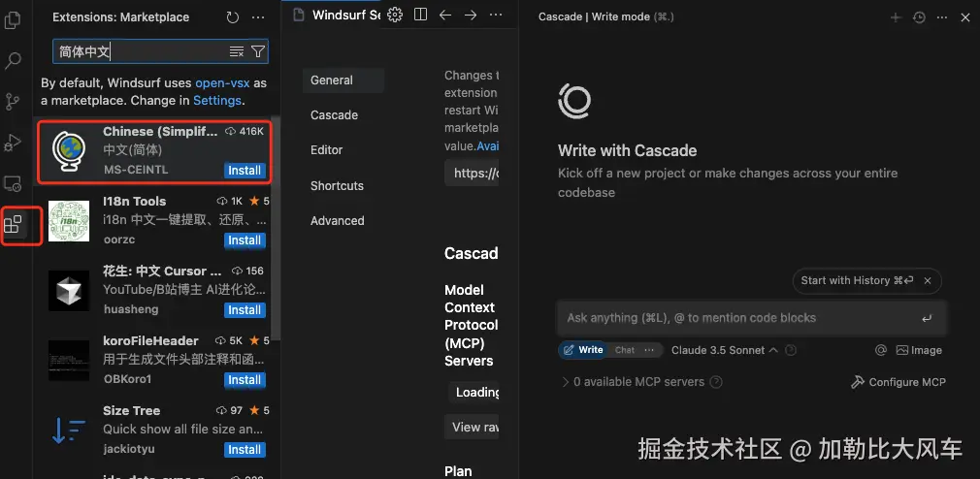The height and width of the screenshot is (479, 980).
Task: Open the Explorer view in activity bar
Action: (13, 20)
